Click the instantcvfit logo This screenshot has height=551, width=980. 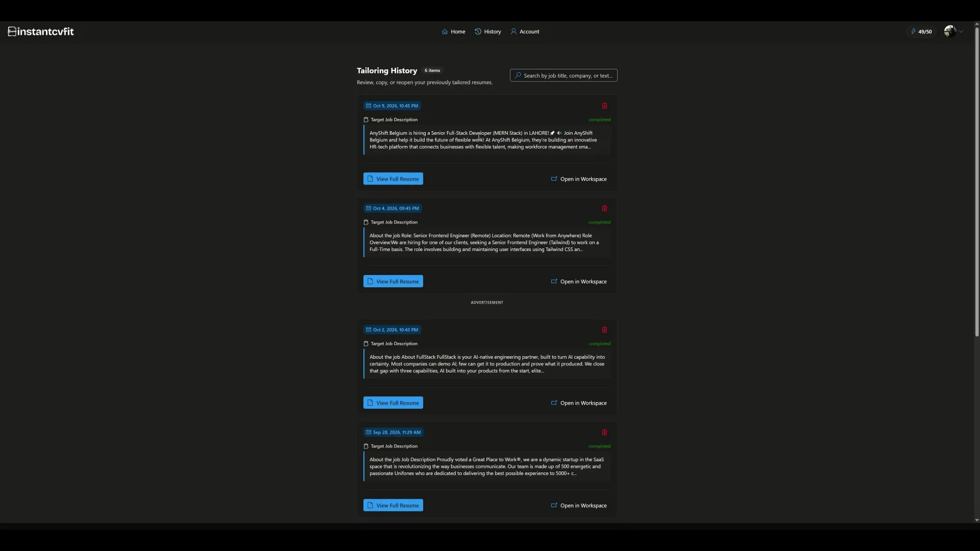point(41,32)
